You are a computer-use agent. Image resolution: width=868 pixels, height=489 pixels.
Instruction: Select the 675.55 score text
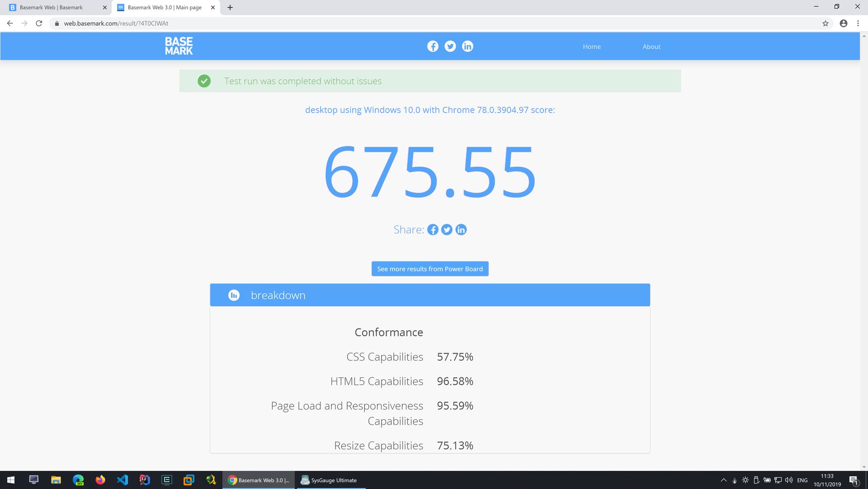tap(430, 172)
